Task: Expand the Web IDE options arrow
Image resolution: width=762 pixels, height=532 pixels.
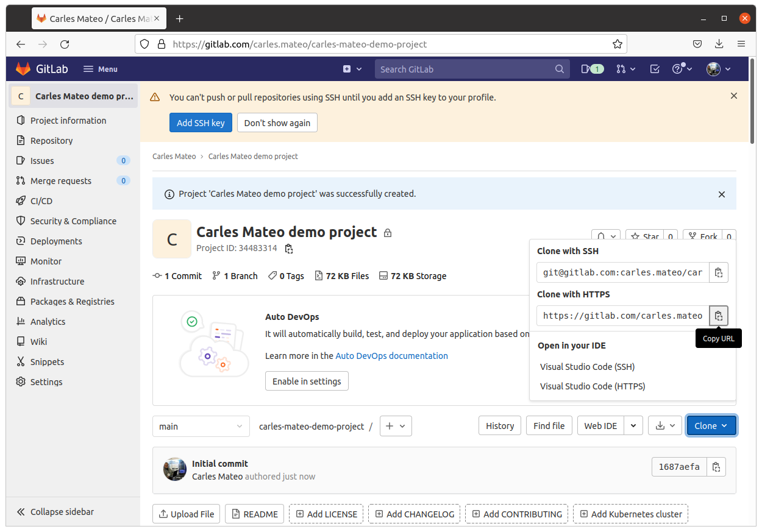Action: tap(634, 426)
